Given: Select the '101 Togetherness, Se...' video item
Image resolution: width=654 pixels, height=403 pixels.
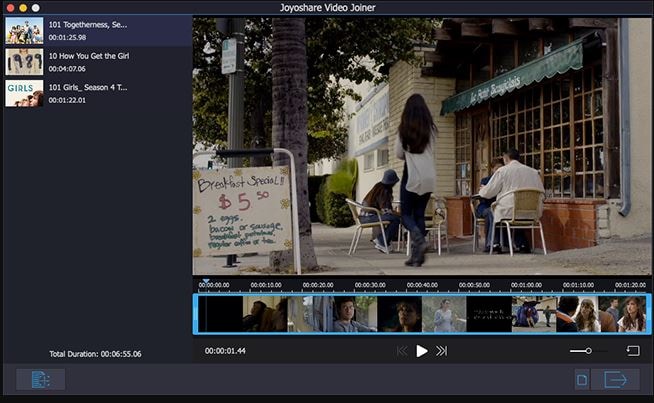Looking at the screenshot, I should point(98,30).
